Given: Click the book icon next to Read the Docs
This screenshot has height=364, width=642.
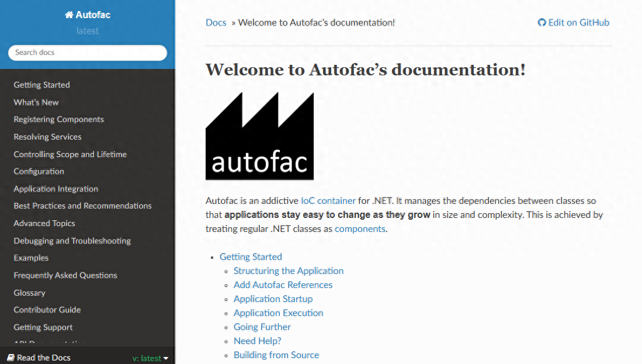Looking at the screenshot, I should click(x=11, y=358).
